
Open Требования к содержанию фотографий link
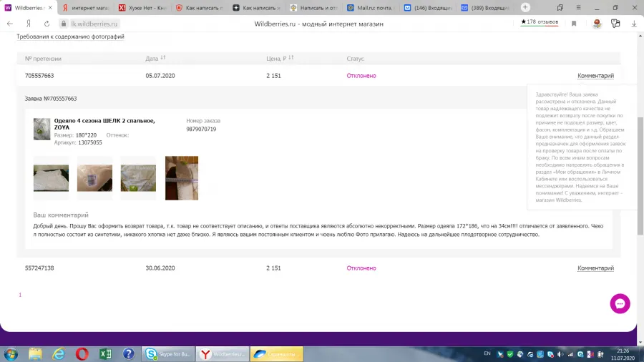70,36
